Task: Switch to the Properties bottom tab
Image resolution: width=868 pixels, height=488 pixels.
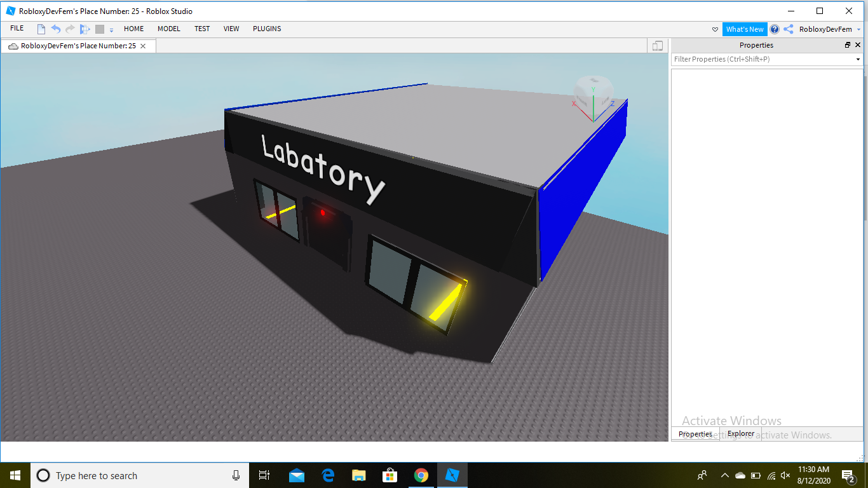Action: [x=695, y=434]
